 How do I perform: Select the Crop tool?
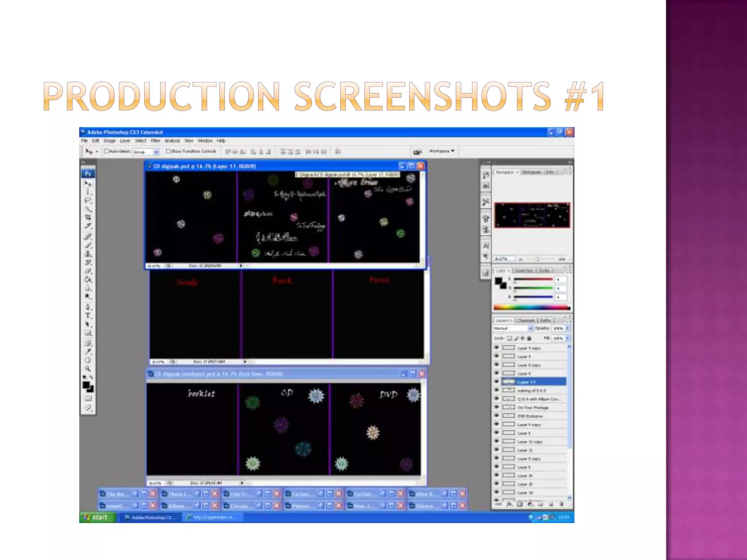click(88, 218)
